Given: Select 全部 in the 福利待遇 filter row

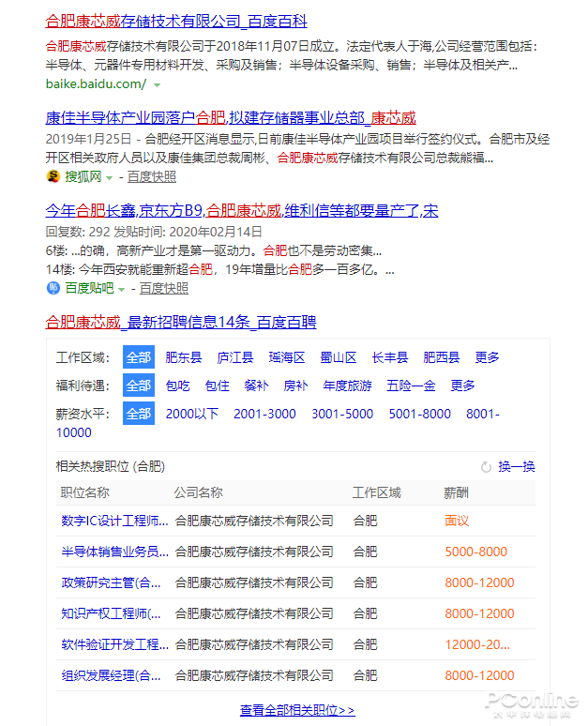Looking at the screenshot, I should click(138, 386).
